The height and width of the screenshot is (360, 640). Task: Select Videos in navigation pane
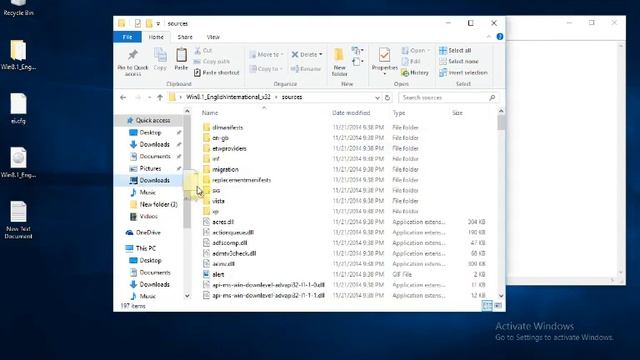click(148, 216)
